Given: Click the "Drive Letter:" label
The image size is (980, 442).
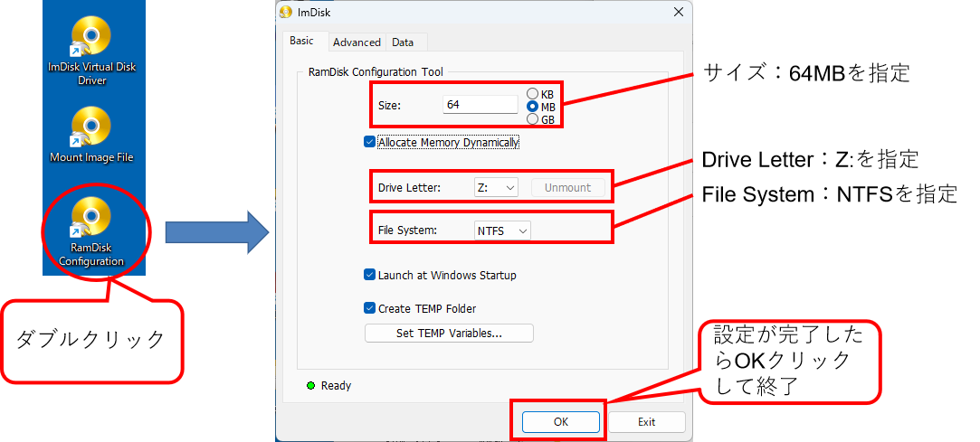Looking at the screenshot, I should pyautogui.click(x=409, y=187).
